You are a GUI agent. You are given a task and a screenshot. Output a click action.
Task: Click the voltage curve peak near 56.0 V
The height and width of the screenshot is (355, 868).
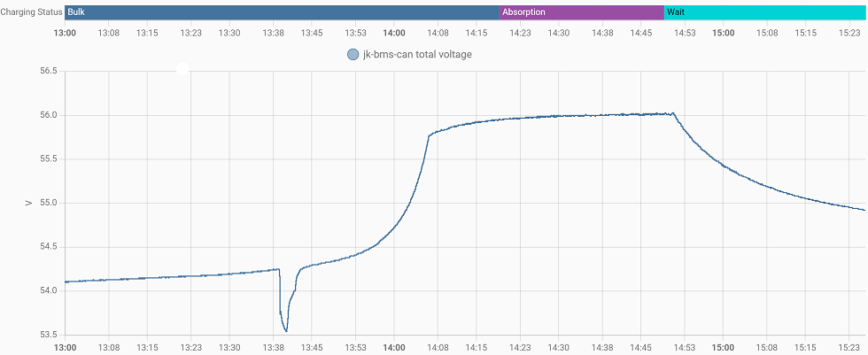tap(672, 112)
